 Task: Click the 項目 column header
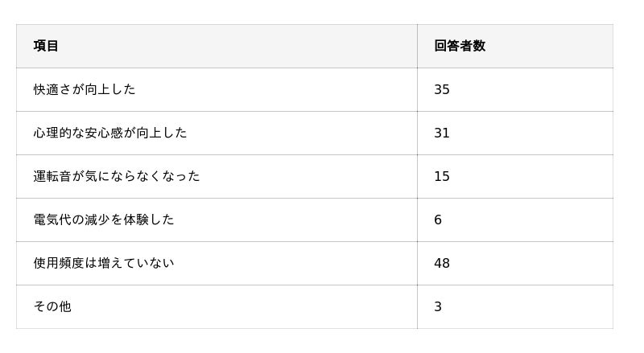click(x=46, y=46)
